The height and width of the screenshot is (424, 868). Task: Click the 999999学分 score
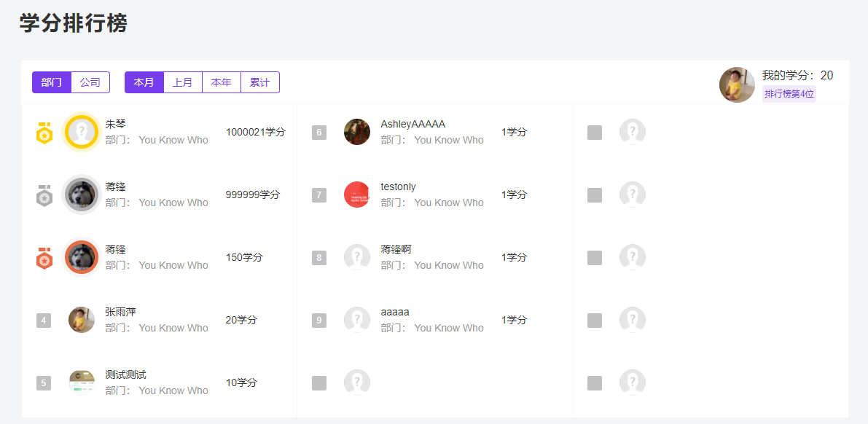pyautogui.click(x=253, y=195)
